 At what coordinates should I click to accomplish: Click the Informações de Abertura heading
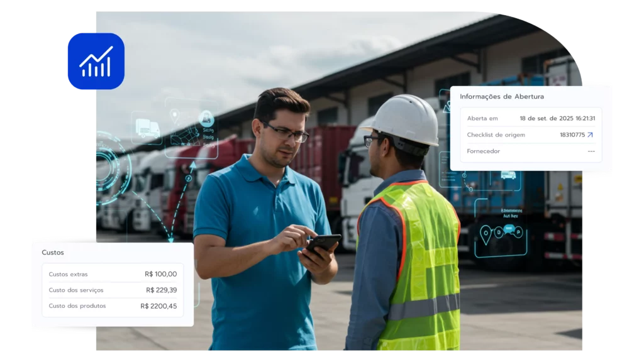click(x=501, y=97)
